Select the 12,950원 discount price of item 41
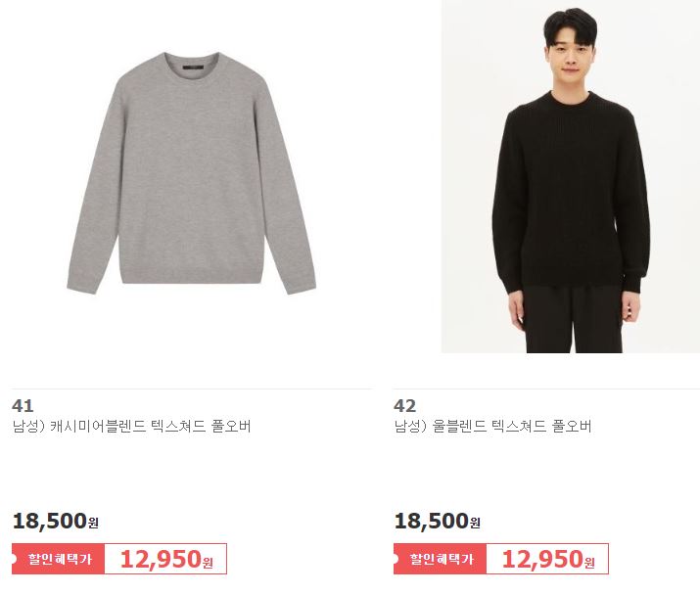This screenshot has height=594, width=700. coord(166,559)
